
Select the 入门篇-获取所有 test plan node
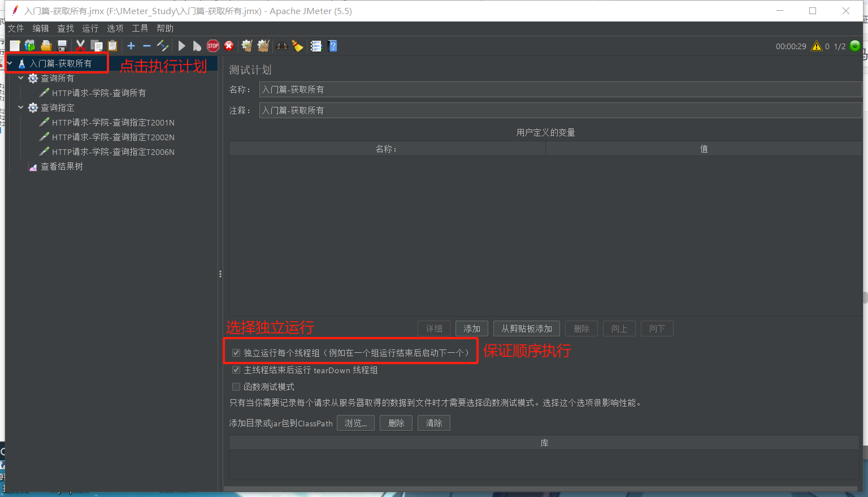60,63
